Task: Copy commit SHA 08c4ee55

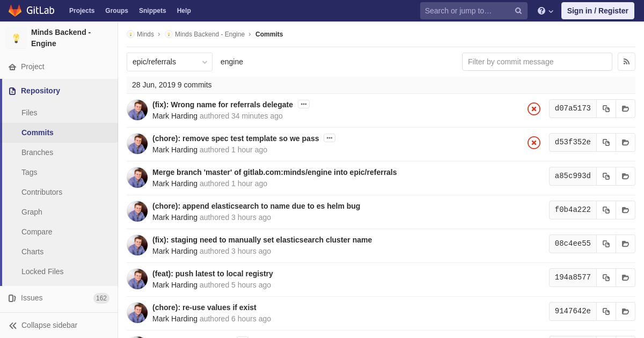Action: (x=606, y=244)
